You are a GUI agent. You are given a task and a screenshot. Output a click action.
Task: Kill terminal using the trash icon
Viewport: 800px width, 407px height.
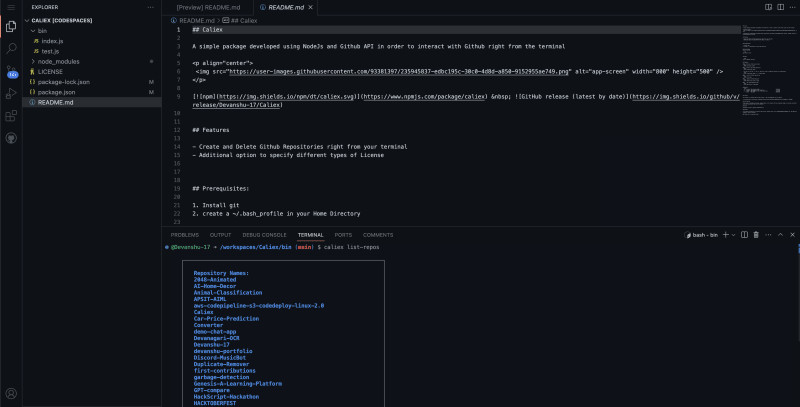[756, 235]
